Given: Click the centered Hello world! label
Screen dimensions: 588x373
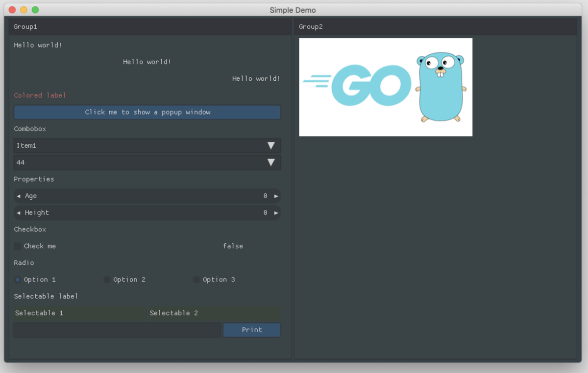Looking at the screenshot, I should coord(147,62).
